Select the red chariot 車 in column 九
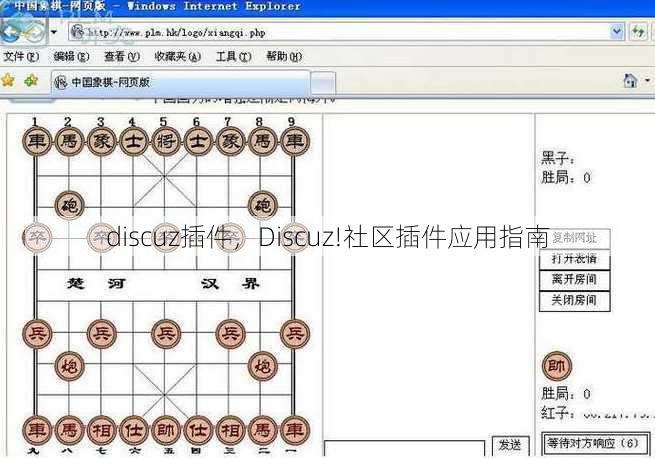 point(37,430)
